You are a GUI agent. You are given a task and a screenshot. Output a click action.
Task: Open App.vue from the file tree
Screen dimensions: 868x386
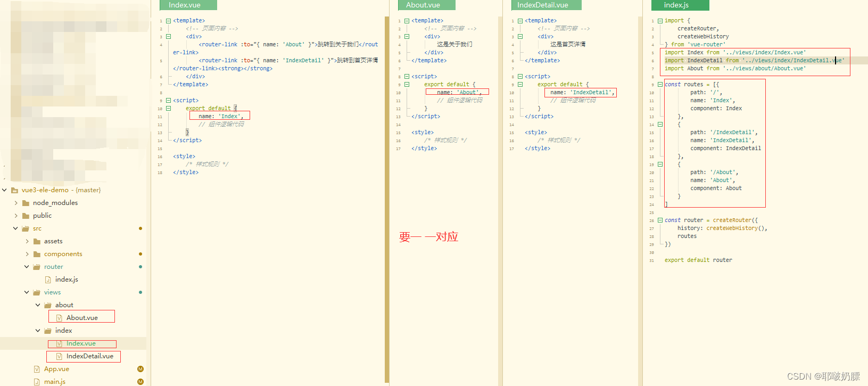pyautogui.click(x=56, y=369)
